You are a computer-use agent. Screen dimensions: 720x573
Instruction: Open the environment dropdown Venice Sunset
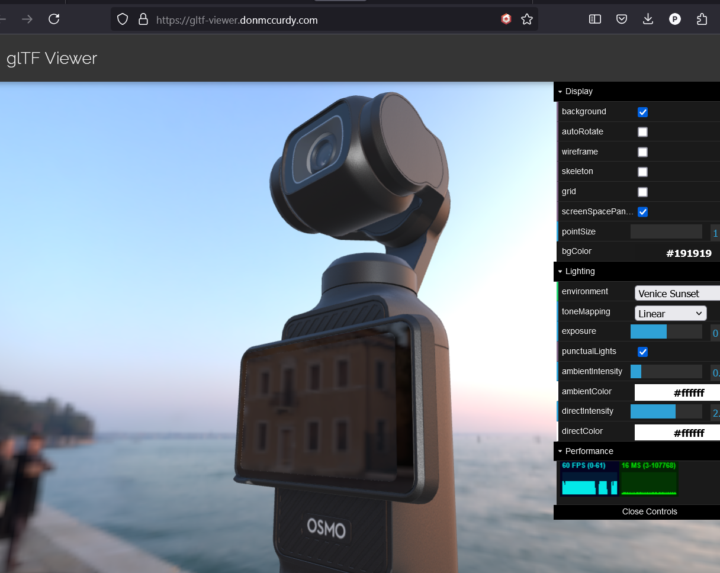pyautogui.click(x=677, y=293)
